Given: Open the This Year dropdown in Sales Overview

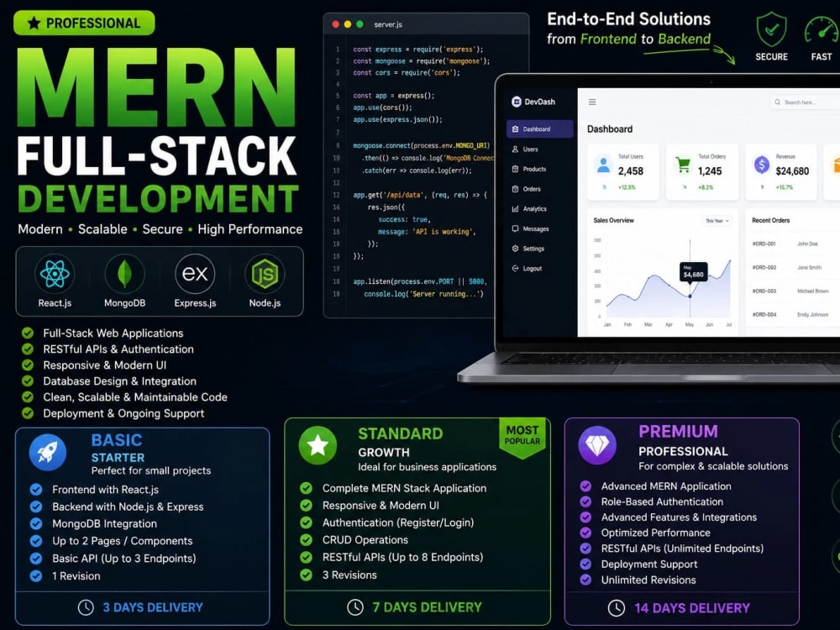Looking at the screenshot, I should click(x=717, y=221).
